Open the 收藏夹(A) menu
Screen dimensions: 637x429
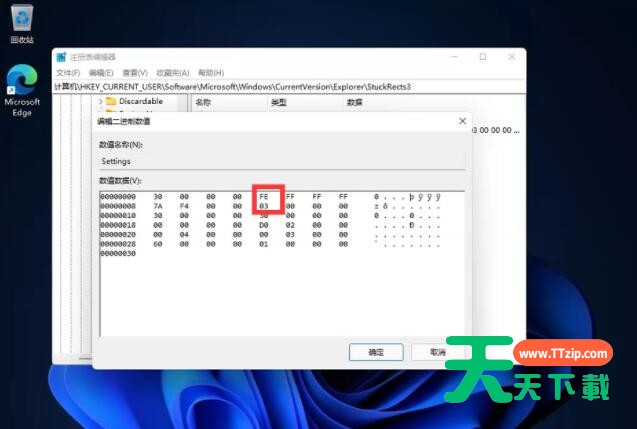click(173, 73)
